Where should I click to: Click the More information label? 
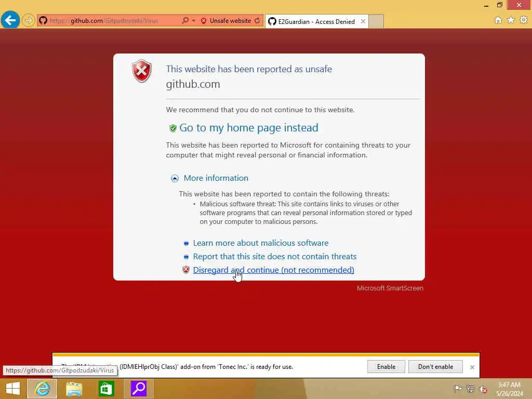tap(216, 178)
